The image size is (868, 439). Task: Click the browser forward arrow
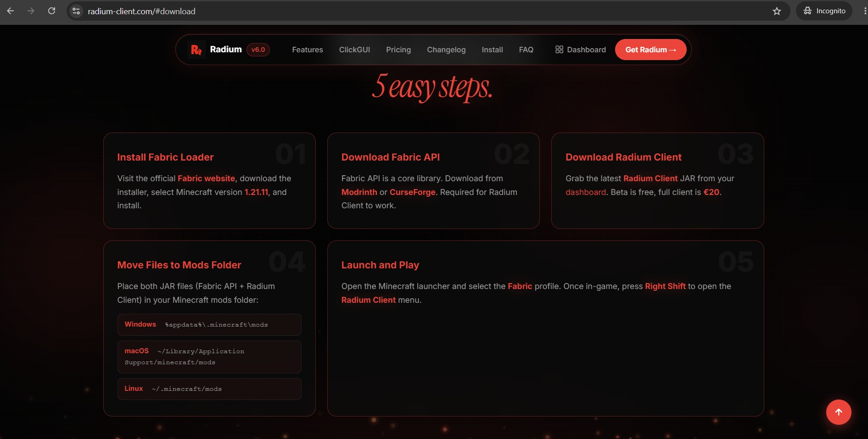[31, 11]
